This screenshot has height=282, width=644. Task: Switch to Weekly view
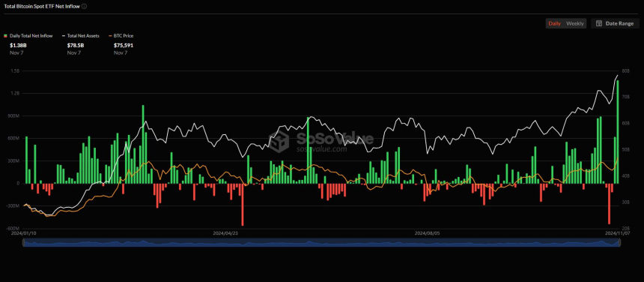tap(575, 23)
